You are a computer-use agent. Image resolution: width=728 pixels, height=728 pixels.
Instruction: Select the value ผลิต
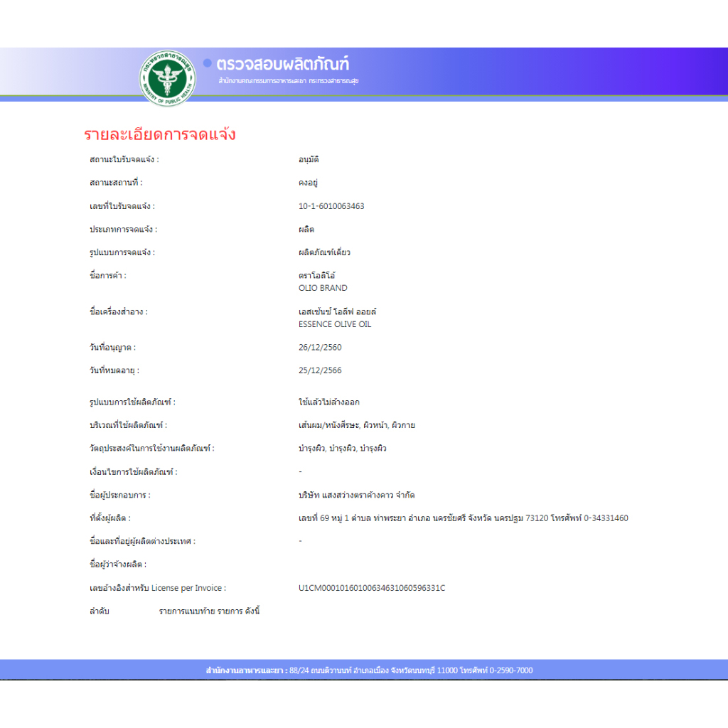[x=306, y=230]
